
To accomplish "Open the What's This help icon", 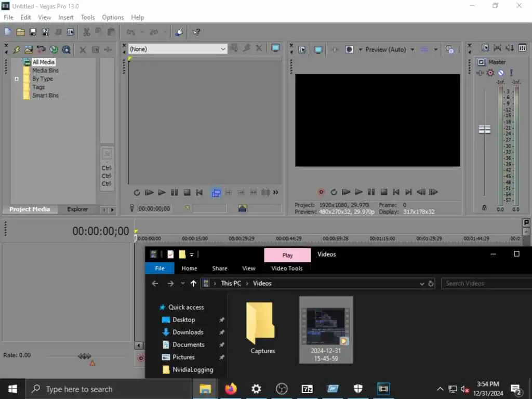I will click(196, 32).
